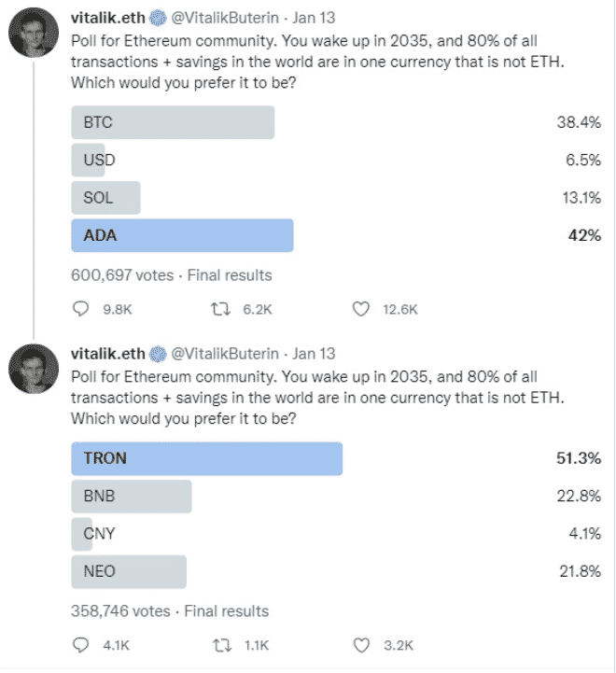Open Jan 13 timestamp of the first tweet

pyautogui.click(x=314, y=18)
